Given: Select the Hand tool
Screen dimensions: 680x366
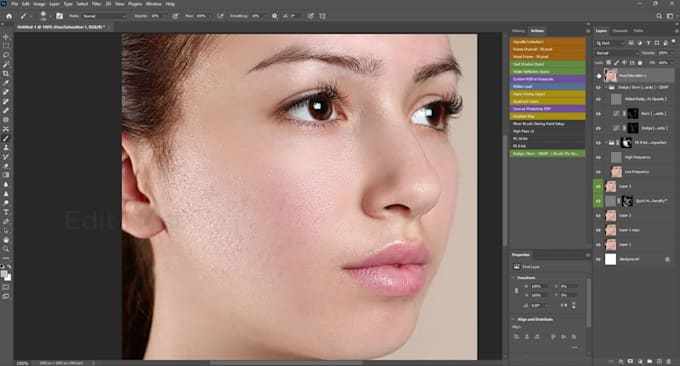Looking at the screenshot, I should click(6, 240).
